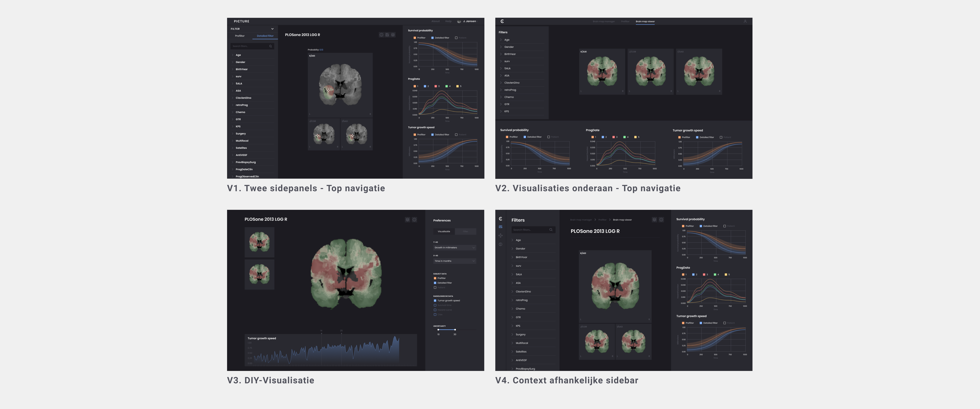Toggle Prefilter under Survival probability in V1

tap(415, 38)
